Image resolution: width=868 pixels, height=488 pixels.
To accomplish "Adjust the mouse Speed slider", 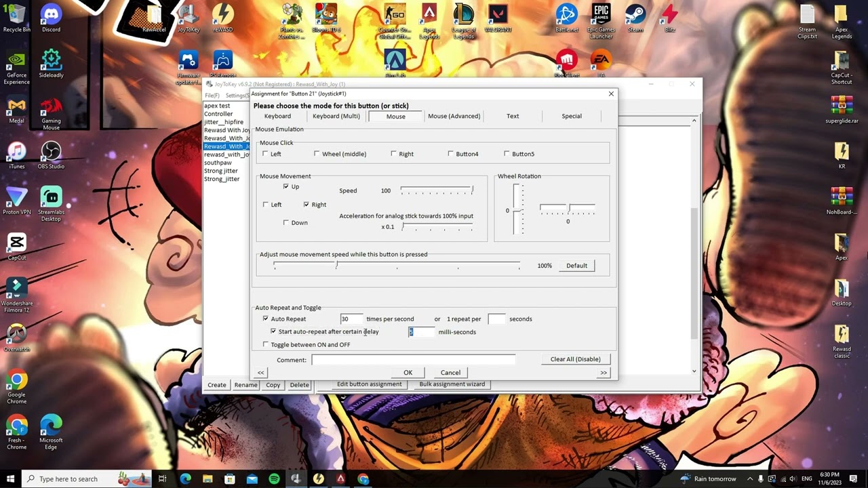I will point(437,190).
